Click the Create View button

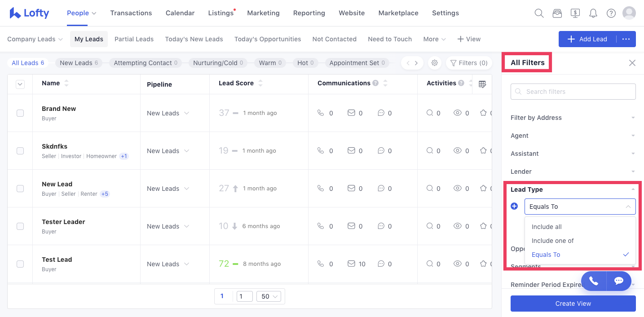(x=573, y=304)
